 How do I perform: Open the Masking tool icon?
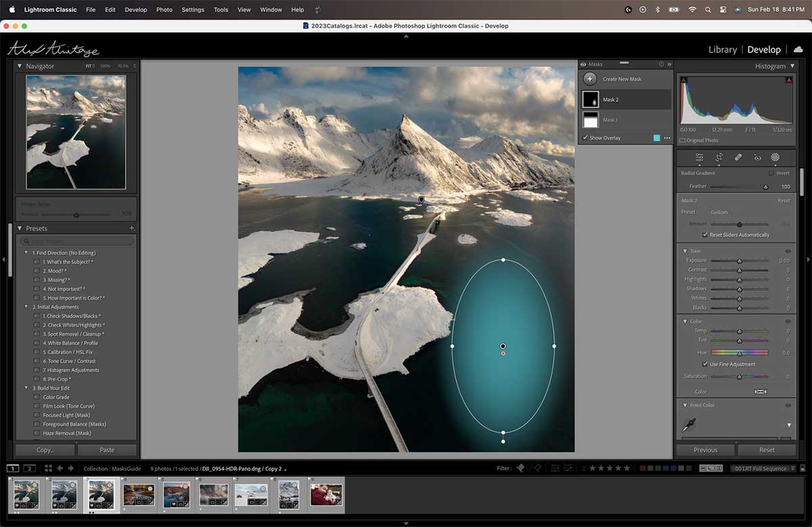pos(775,157)
